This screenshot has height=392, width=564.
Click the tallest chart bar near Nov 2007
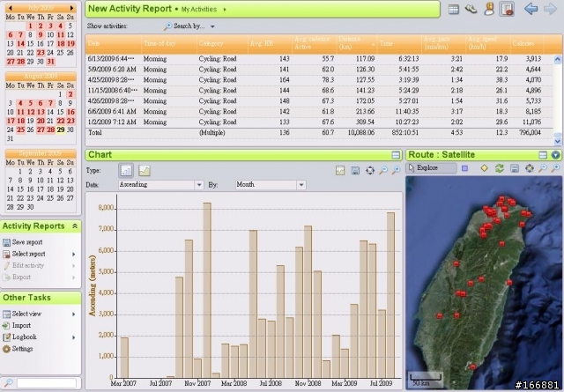tap(207, 290)
